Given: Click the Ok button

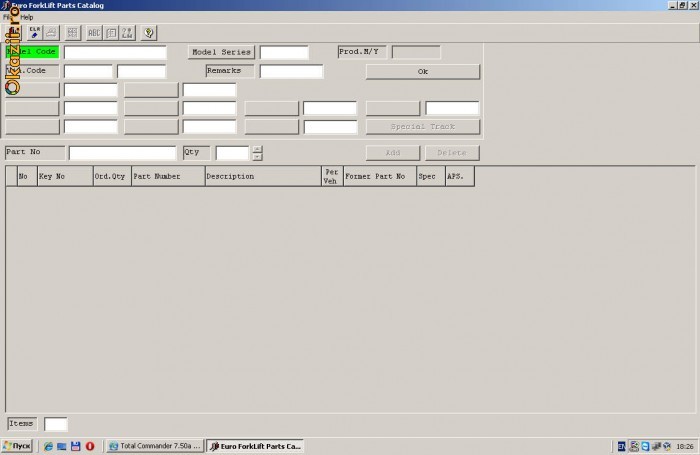Looking at the screenshot, I should 423,71.
